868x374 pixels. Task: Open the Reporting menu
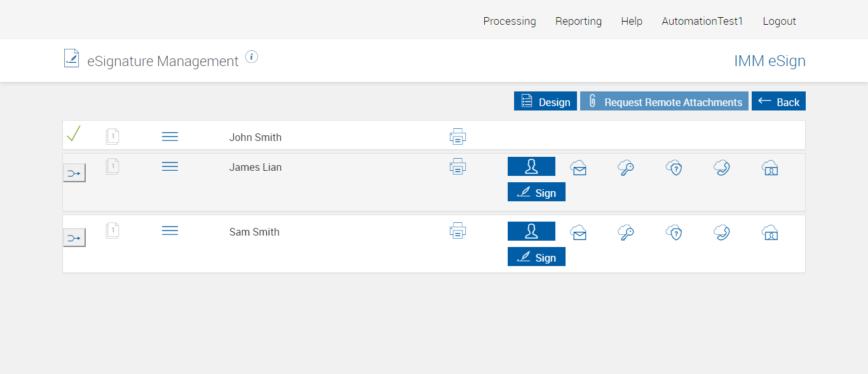pyautogui.click(x=578, y=21)
